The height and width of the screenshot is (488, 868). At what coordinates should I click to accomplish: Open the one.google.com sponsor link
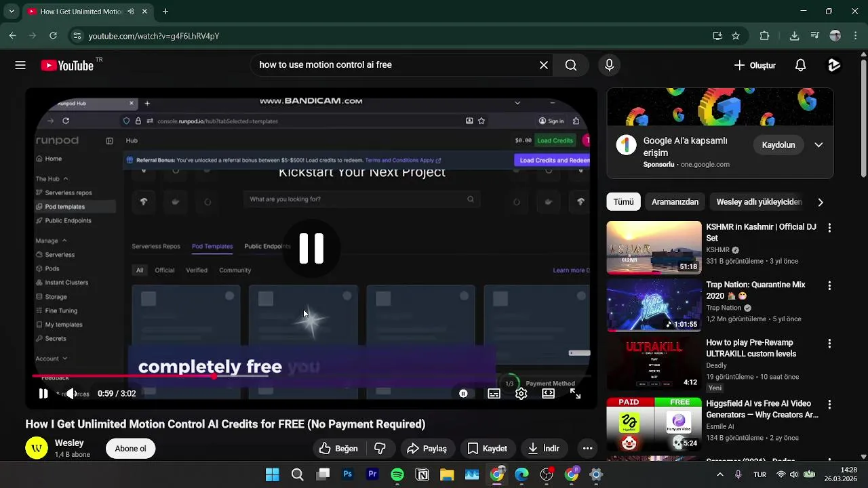click(x=705, y=164)
